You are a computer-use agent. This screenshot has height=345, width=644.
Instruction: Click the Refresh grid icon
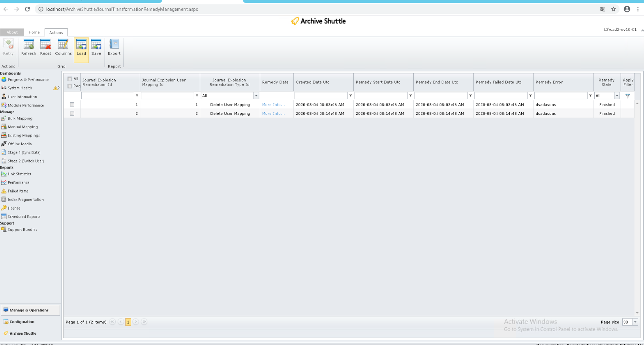pos(28,44)
